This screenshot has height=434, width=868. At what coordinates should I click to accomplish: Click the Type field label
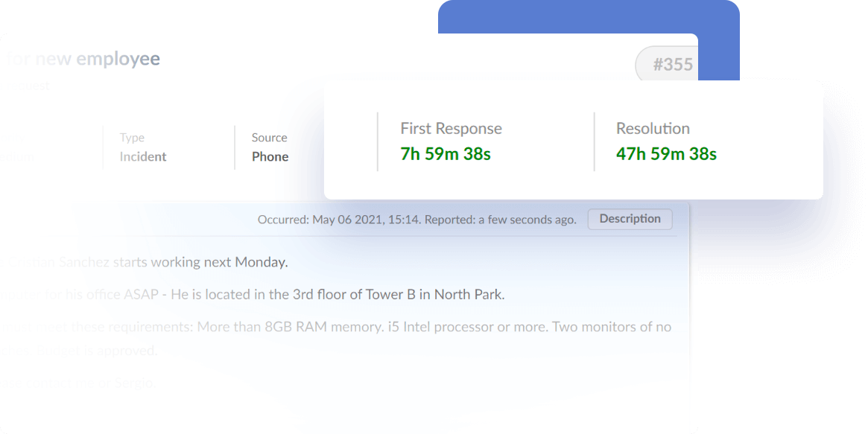[x=132, y=138]
